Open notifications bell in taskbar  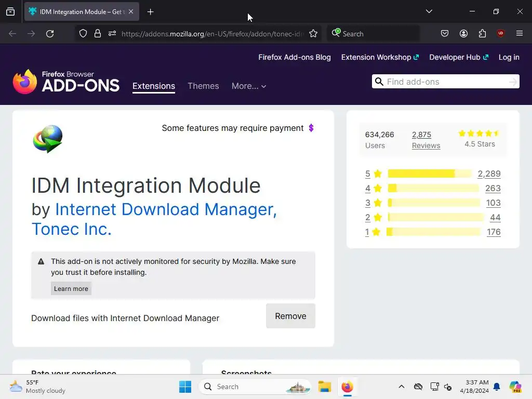pyautogui.click(x=497, y=387)
